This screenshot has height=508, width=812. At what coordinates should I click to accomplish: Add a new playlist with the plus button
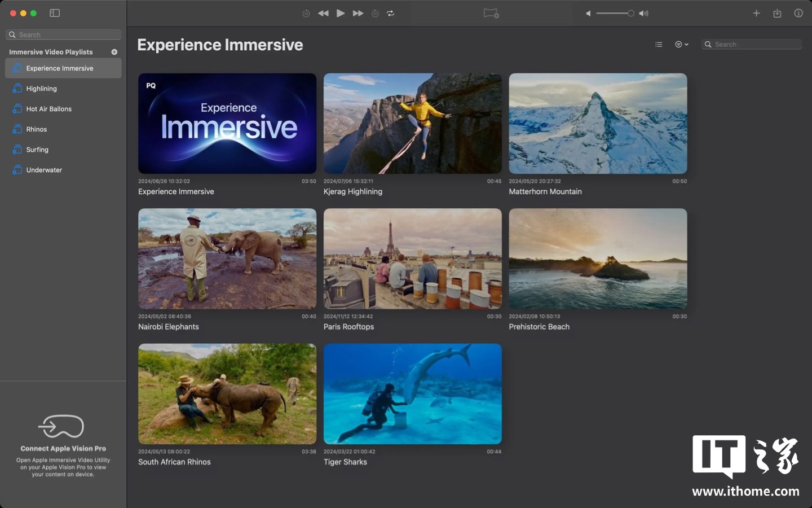[114, 52]
